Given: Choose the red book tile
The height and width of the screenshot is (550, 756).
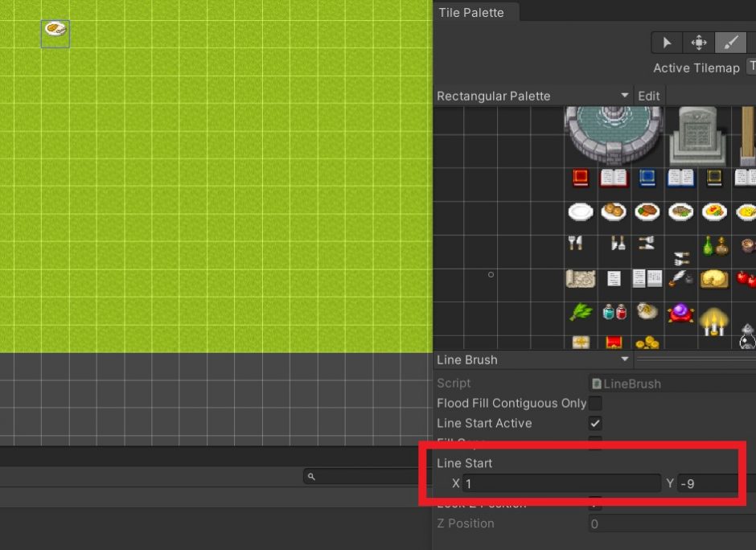Looking at the screenshot, I should [x=581, y=178].
